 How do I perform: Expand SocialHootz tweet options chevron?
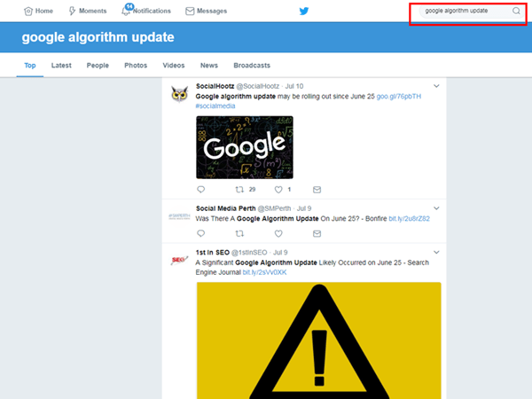436,86
